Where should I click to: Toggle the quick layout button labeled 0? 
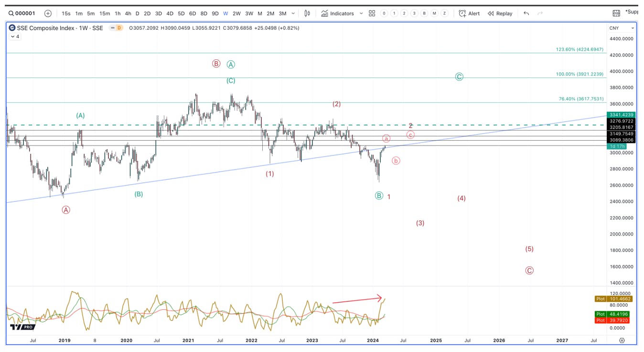[384, 13]
